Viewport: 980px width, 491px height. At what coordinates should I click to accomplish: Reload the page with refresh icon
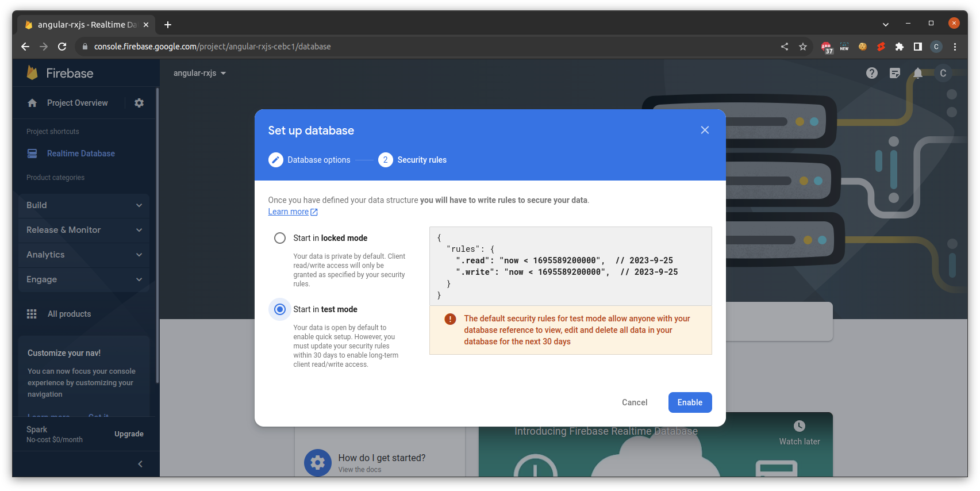coord(62,47)
